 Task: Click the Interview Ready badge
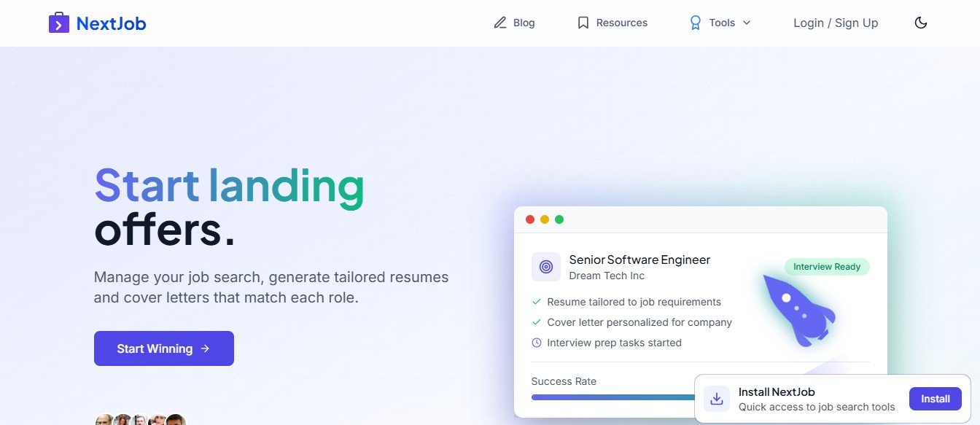coord(827,267)
